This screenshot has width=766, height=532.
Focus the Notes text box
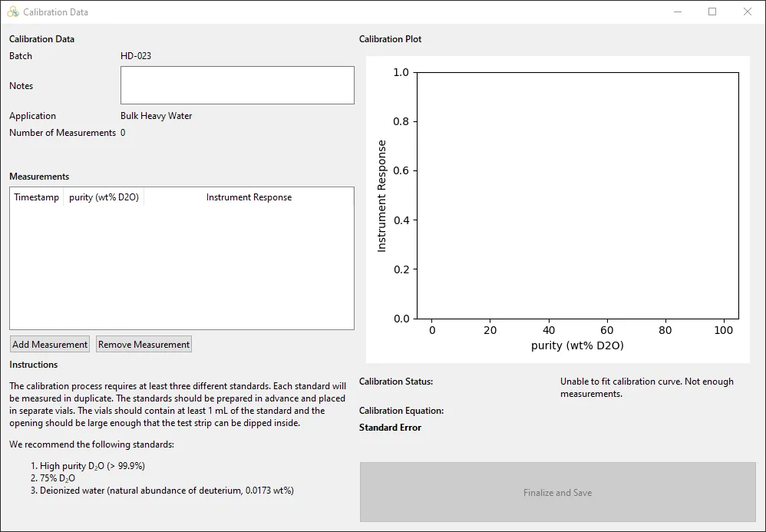(237, 85)
